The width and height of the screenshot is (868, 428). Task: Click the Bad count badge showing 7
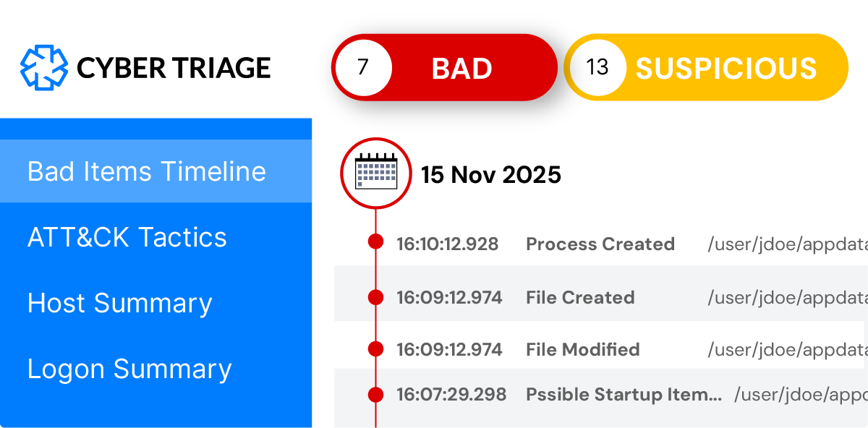[363, 67]
